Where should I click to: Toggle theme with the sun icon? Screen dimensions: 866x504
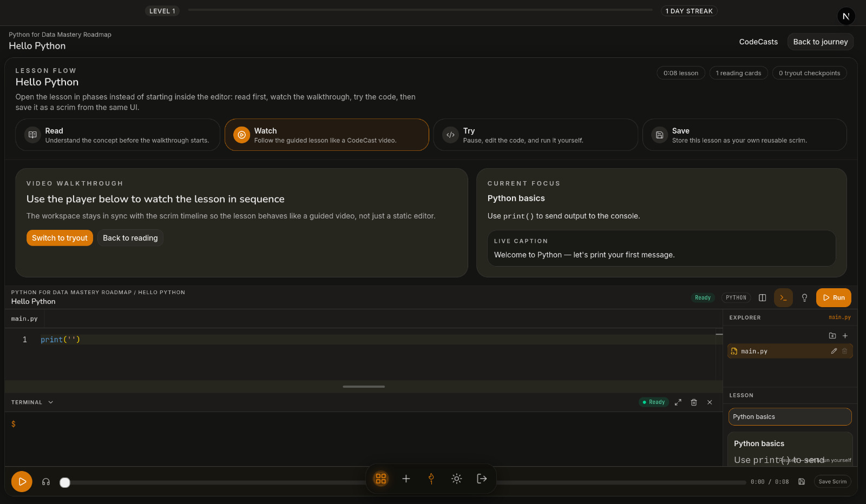click(x=457, y=479)
